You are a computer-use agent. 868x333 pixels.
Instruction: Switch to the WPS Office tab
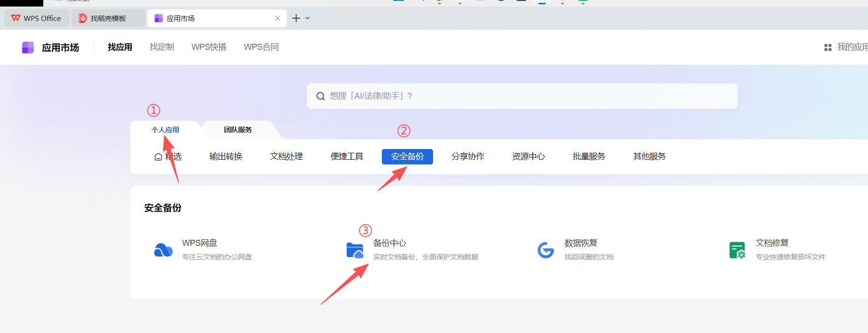coord(37,18)
